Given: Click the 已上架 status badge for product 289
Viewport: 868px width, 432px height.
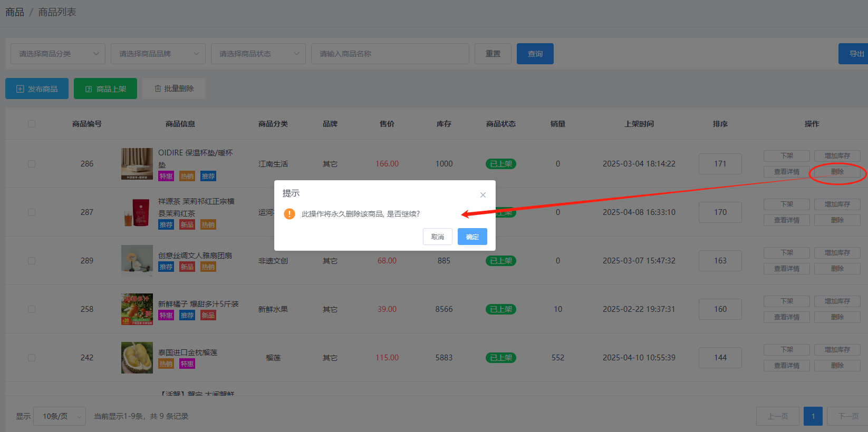Looking at the screenshot, I should [500, 261].
